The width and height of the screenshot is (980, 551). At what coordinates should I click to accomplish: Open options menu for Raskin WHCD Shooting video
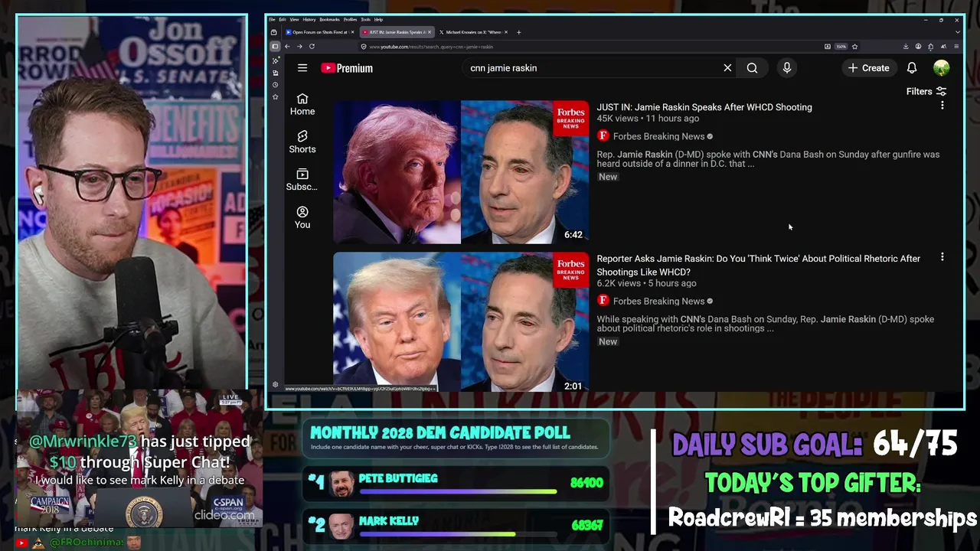coord(942,105)
